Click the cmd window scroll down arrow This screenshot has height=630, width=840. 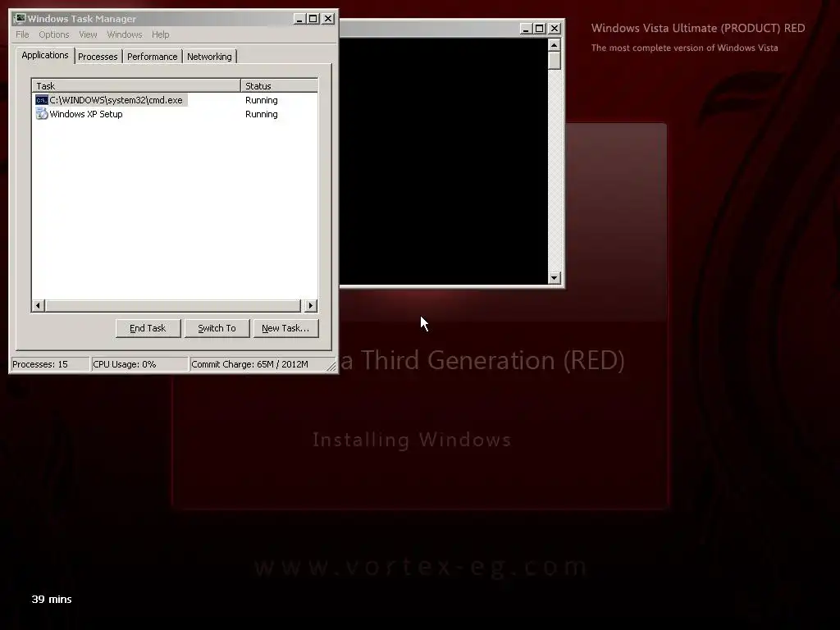pos(555,277)
